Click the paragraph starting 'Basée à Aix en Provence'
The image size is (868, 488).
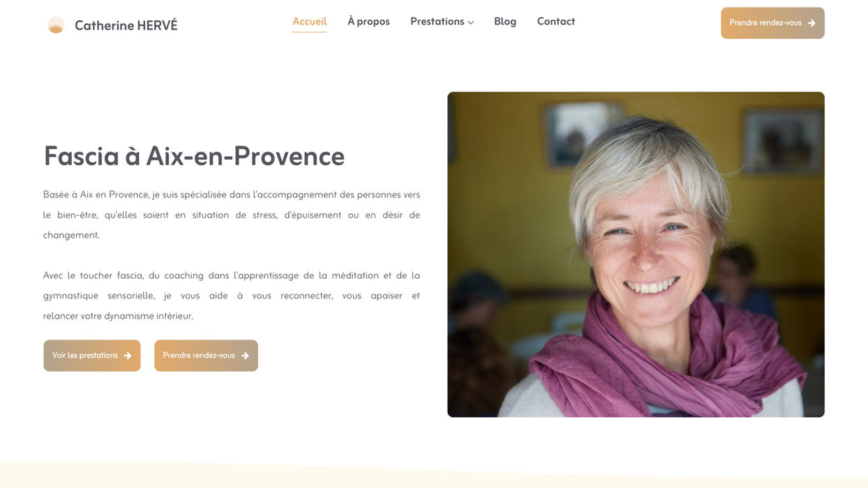pyautogui.click(x=232, y=215)
